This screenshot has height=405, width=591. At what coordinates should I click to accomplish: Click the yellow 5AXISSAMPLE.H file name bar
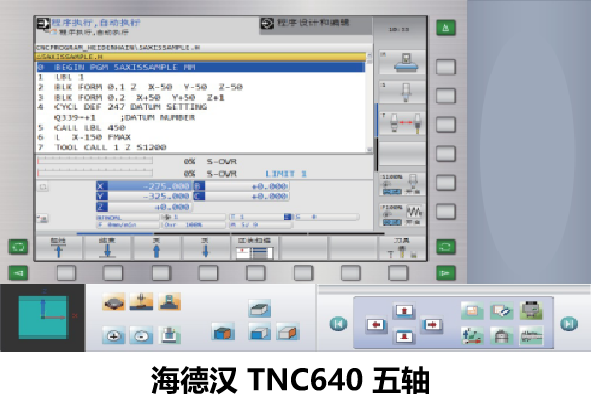[x=201, y=57]
